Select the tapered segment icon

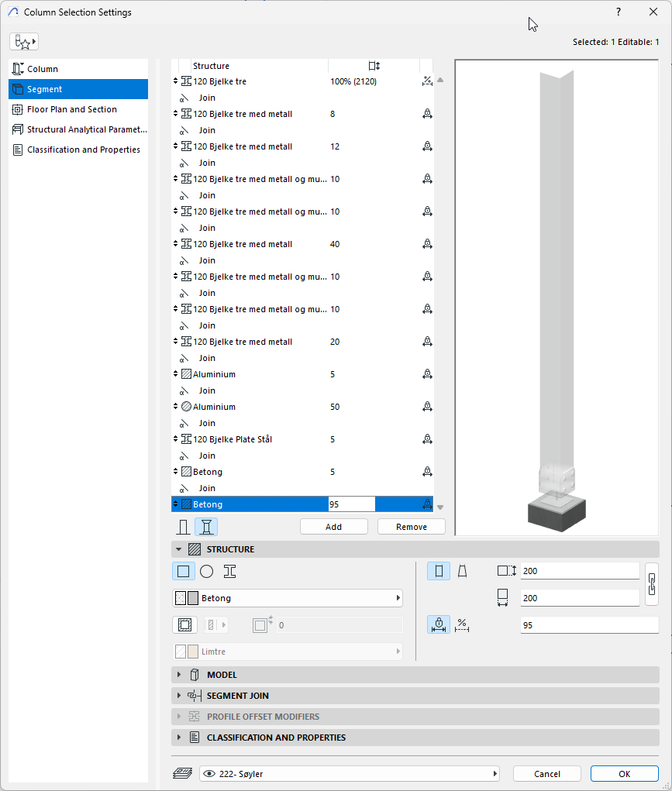(x=461, y=572)
